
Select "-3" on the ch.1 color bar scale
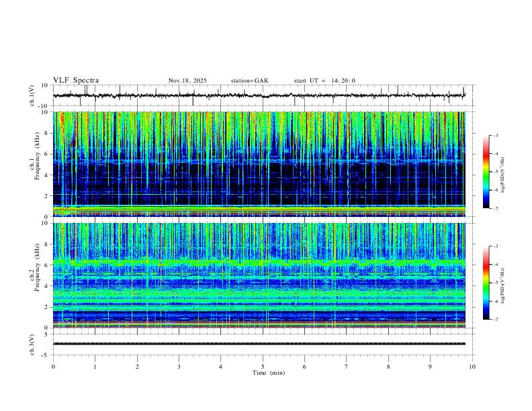tap(495, 135)
